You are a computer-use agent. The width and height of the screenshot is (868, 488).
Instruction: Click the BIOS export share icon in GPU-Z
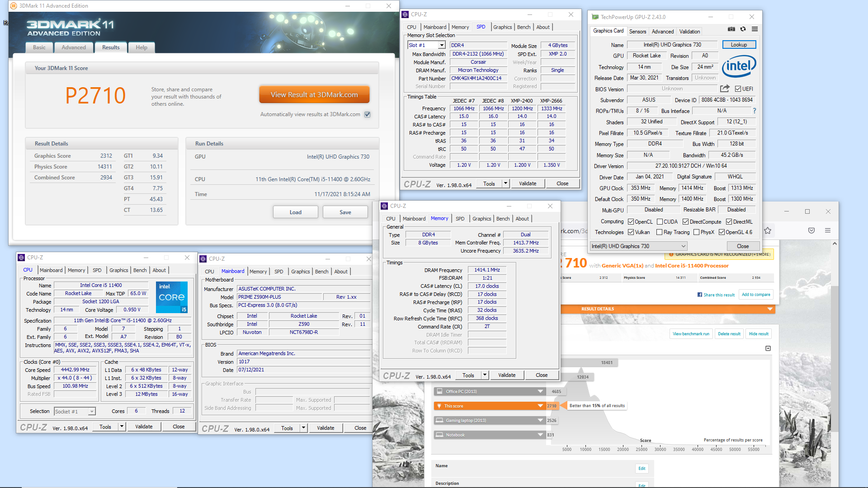point(725,89)
